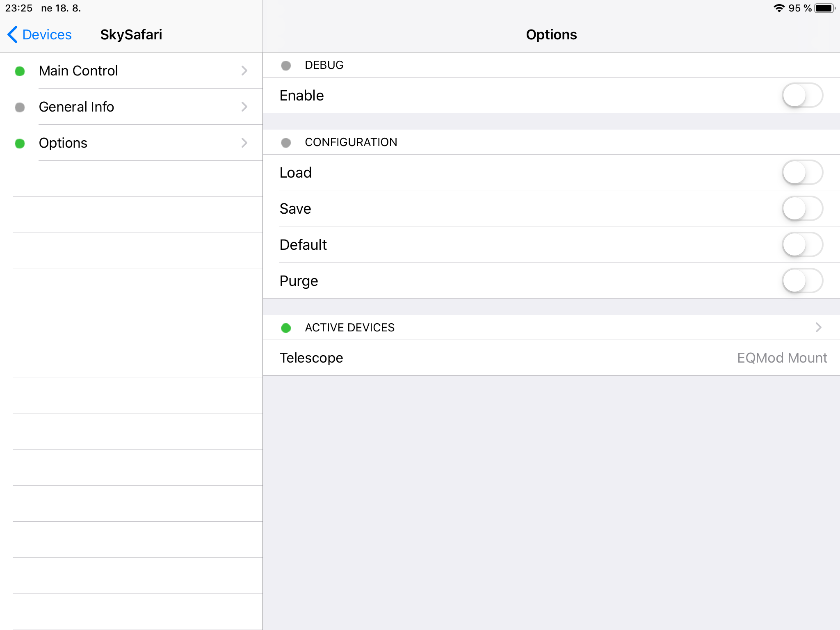Go back to Devices list
Viewport: 840px width, 630px height.
coord(40,34)
